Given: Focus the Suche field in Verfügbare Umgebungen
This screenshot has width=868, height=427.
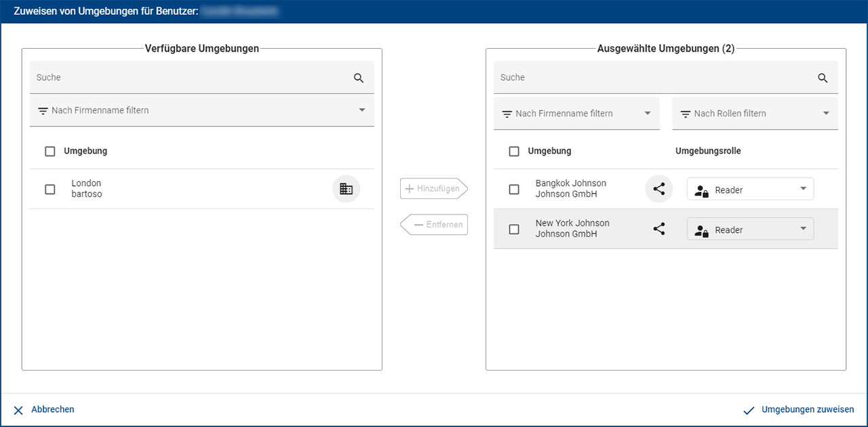Looking at the screenshot, I should pos(190,78).
